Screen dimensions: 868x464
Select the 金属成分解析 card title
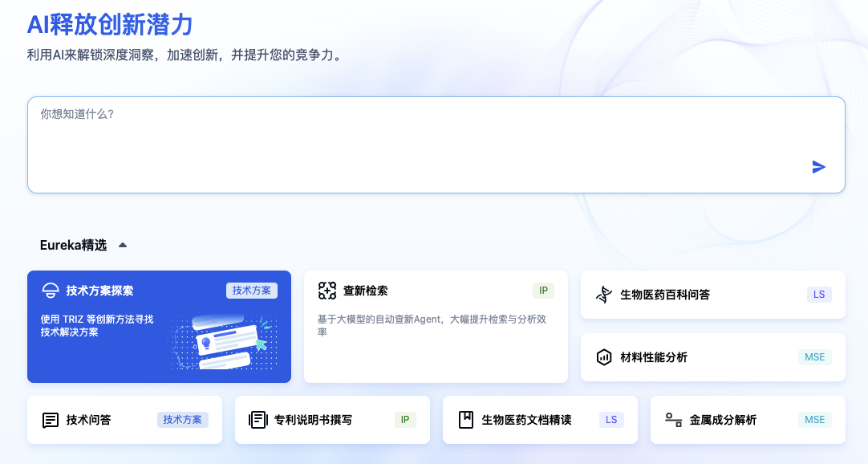click(x=723, y=420)
